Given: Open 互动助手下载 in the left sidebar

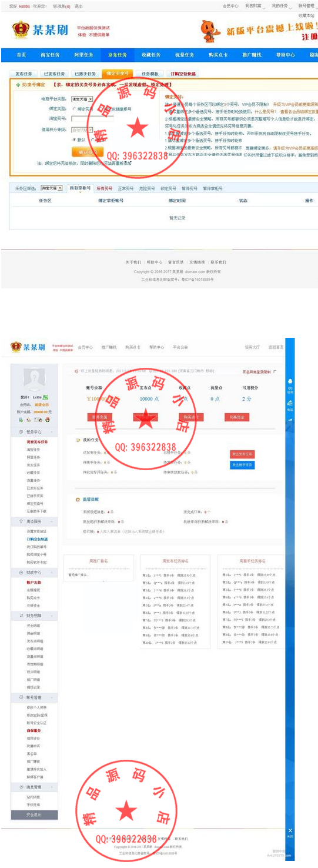Looking at the screenshot, I should tap(36, 511).
